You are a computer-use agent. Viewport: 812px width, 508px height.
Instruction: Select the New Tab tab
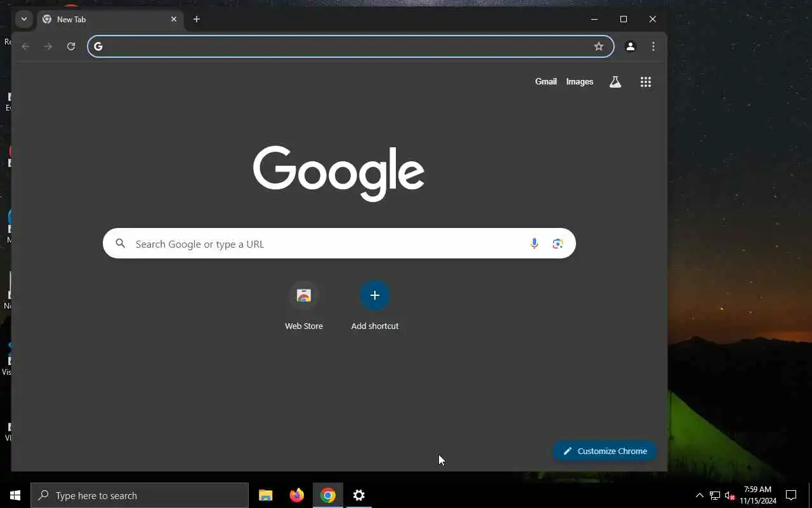coord(110,20)
